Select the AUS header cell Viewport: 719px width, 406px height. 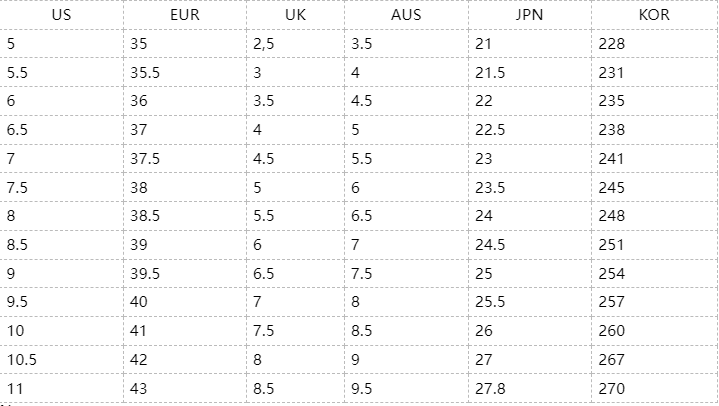pos(406,15)
